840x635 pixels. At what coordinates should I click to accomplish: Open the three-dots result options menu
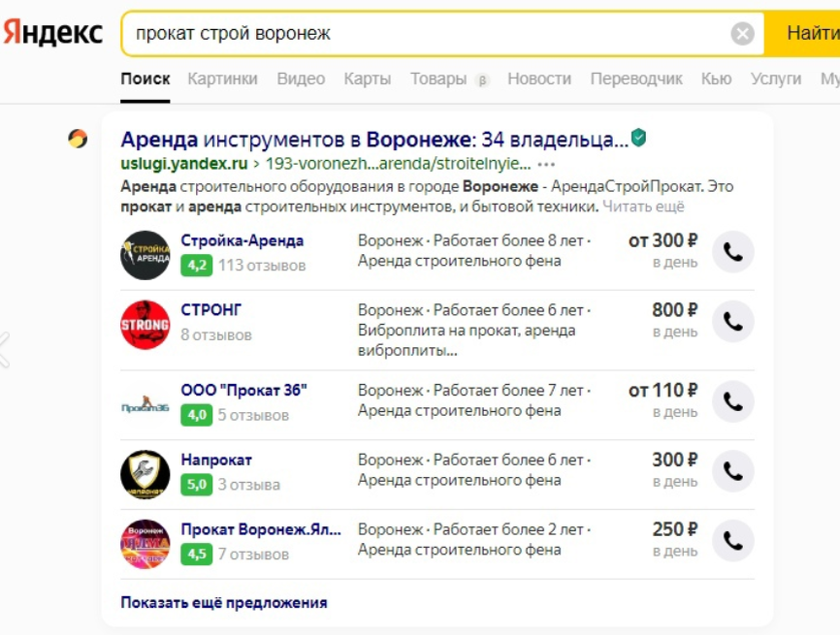(546, 164)
